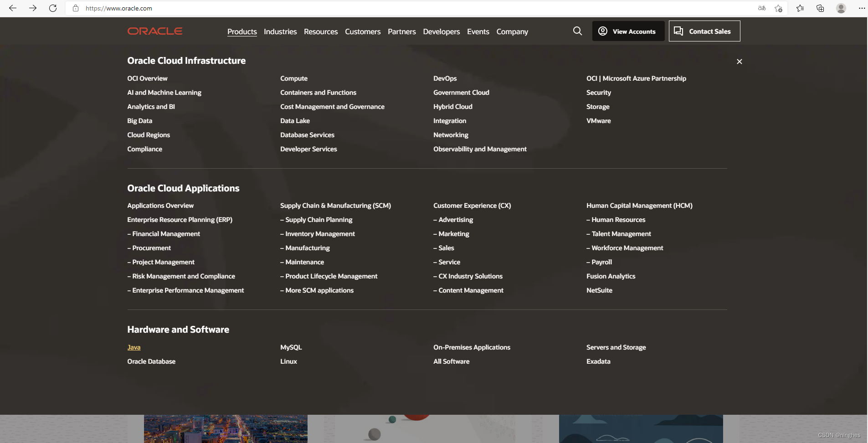Open the Events menu
The width and height of the screenshot is (868, 443).
(478, 31)
